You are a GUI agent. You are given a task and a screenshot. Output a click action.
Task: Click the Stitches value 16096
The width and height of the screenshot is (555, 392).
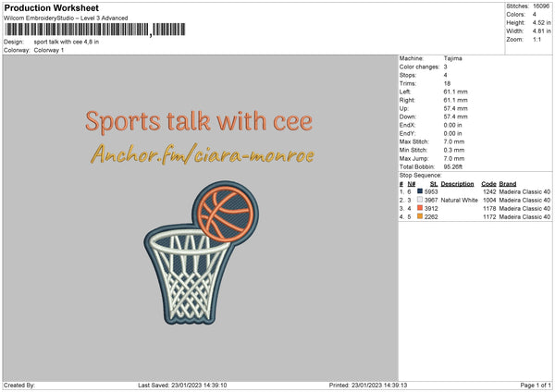541,6
